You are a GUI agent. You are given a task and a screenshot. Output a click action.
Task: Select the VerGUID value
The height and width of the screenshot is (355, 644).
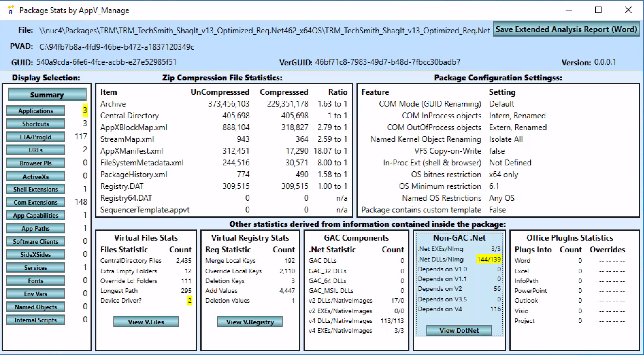click(x=388, y=62)
